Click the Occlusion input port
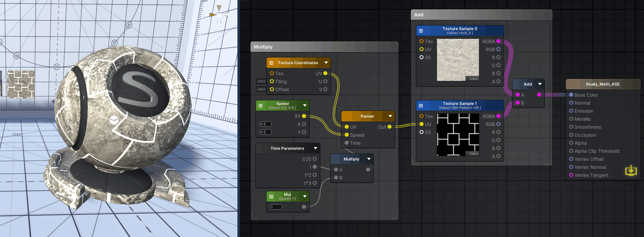644x237 pixels. pyautogui.click(x=571, y=135)
